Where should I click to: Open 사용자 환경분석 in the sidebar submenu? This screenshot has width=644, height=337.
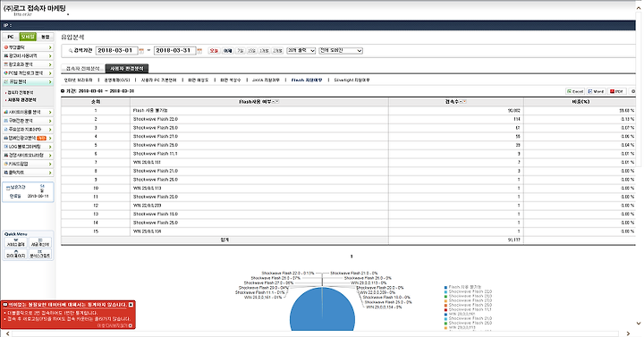coord(22,100)
